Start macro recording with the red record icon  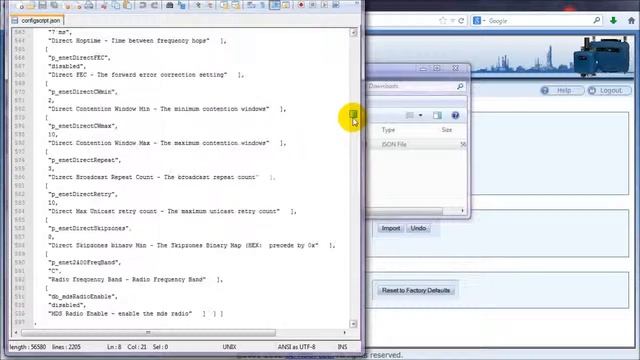[301, 5]
